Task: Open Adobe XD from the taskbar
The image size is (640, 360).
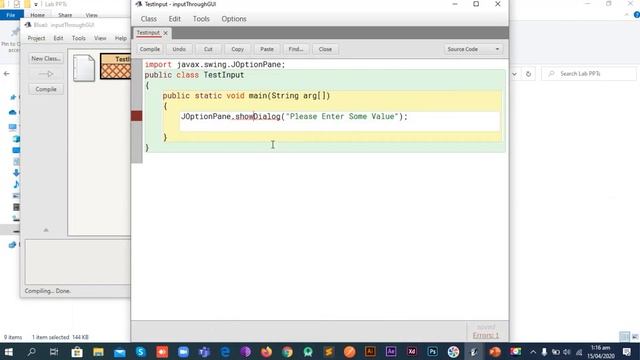Action: (411, 351)
